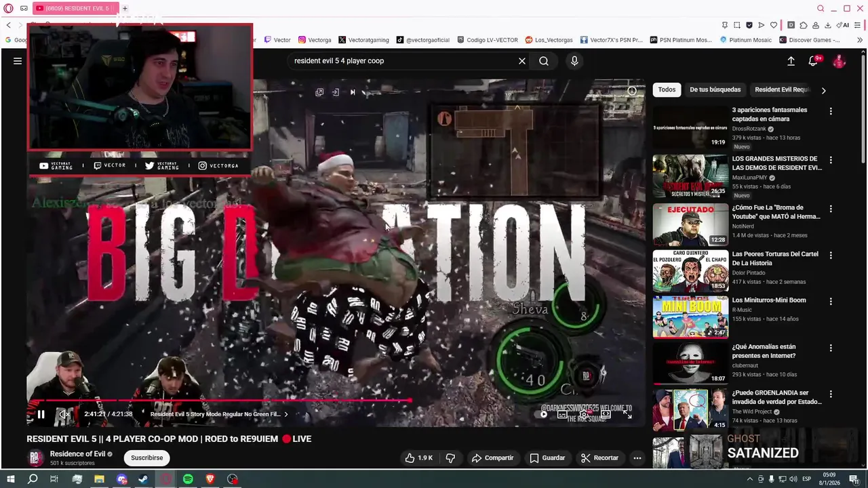Image resolution: width=868 pixels, height=488 pixels.
Task: Open options for '3 apariciones fantasmales' video
Action: [831, 111]
